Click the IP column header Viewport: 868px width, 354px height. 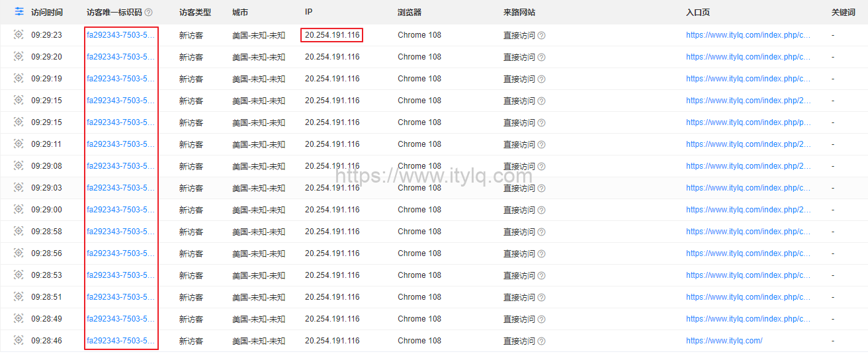[x=308, y=13]
